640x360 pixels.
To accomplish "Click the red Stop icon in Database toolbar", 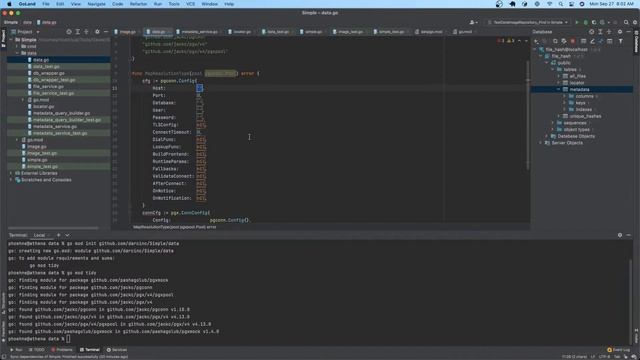I will click(573, 41).
